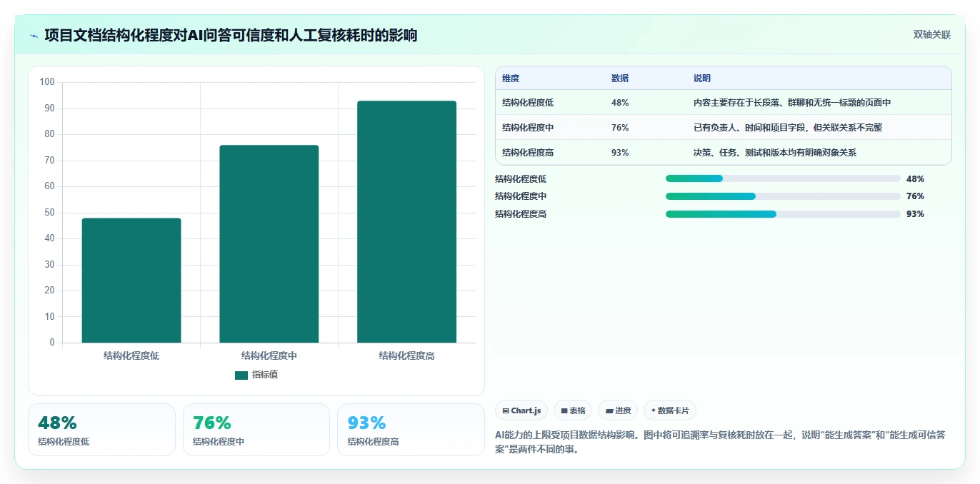Click the 数据卡片 tag

click(x=670, y=410)
